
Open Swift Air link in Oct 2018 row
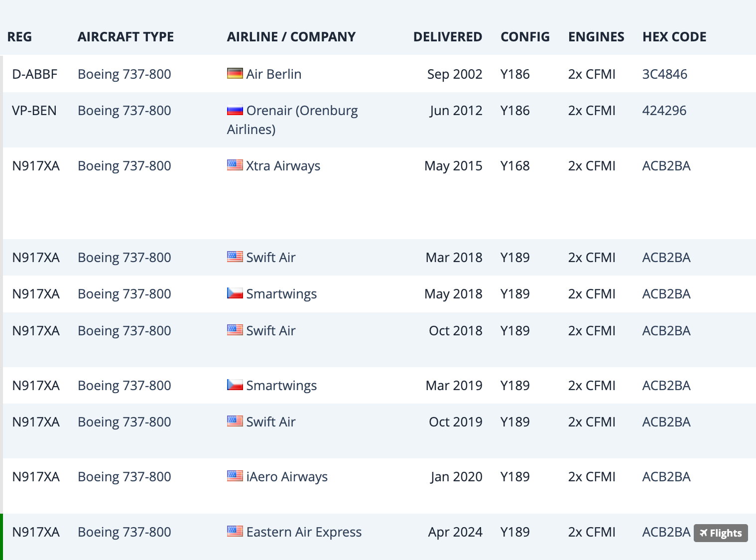point(271,331)
